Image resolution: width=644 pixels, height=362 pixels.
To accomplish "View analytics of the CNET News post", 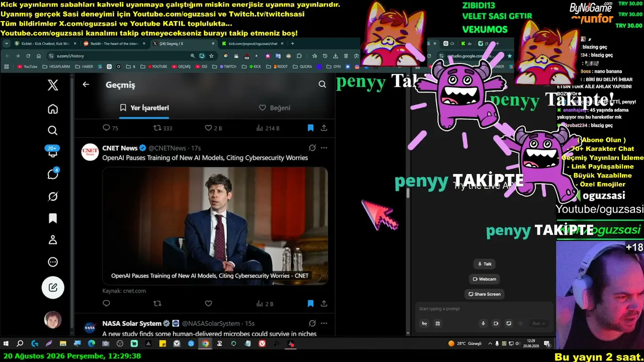I will pyautogui.click(x=265, y=304).
